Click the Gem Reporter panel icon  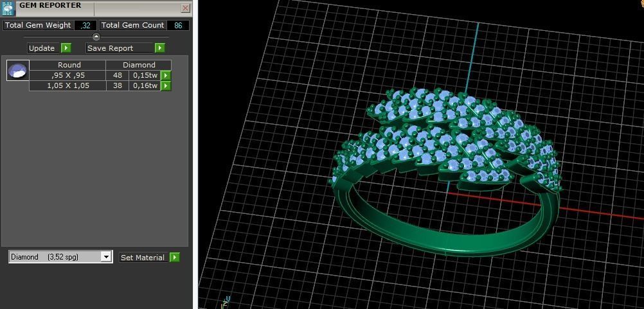tap(8, 8)
